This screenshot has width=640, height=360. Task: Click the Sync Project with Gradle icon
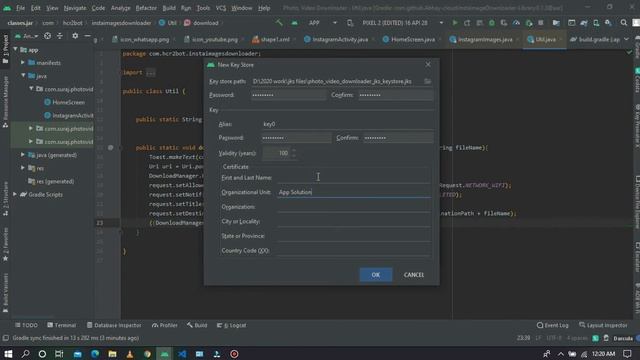[x=584, y=23]
